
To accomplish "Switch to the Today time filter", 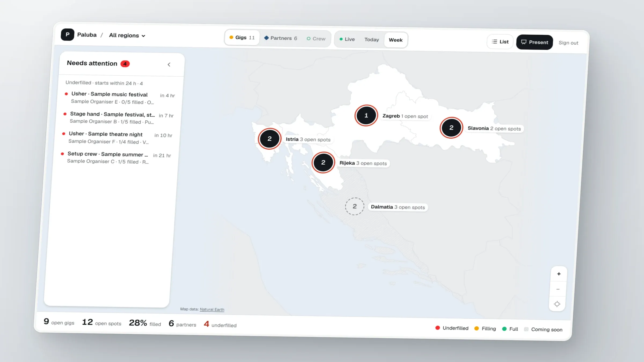I will 372,40.
